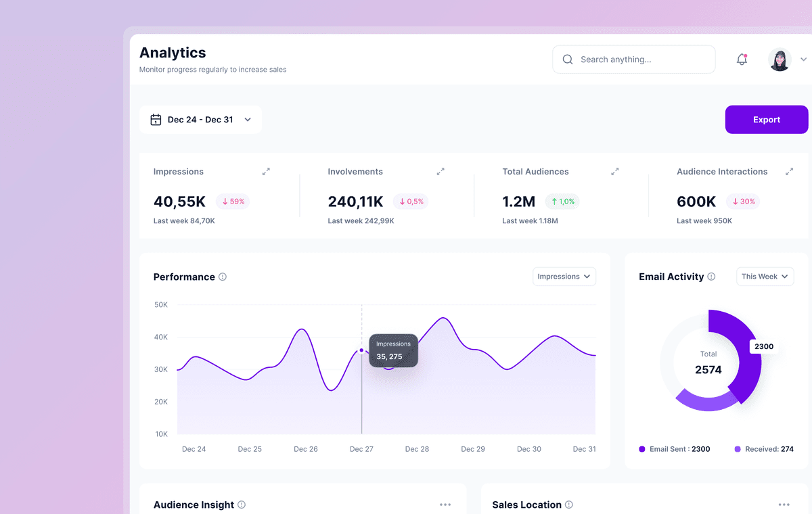Viewport: 812px width, 514px height.
Task: Click the notification bell icon
Action: [742, 60]
